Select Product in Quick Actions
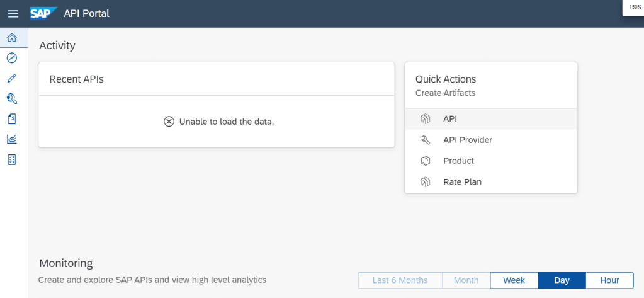 tap(458, 161)
